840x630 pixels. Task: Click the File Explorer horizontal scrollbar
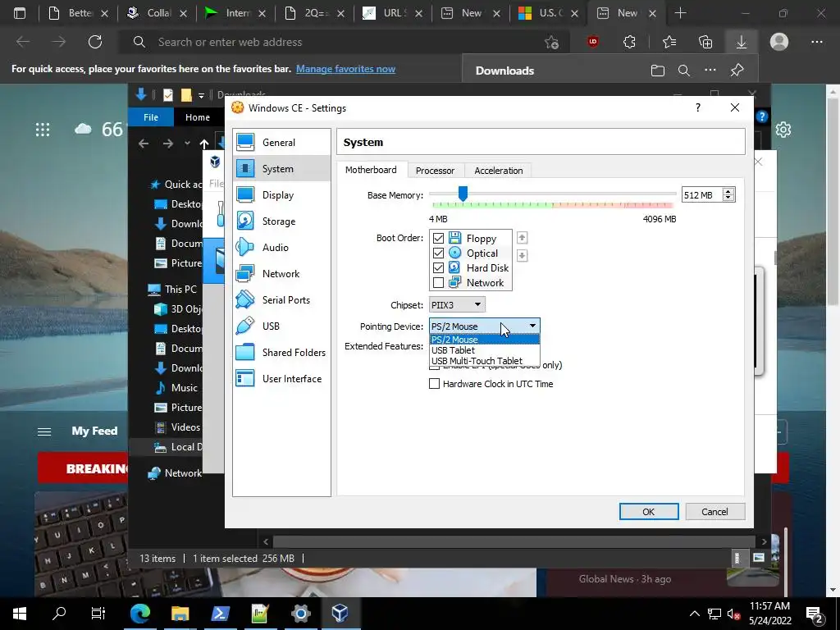click(514, 541)
